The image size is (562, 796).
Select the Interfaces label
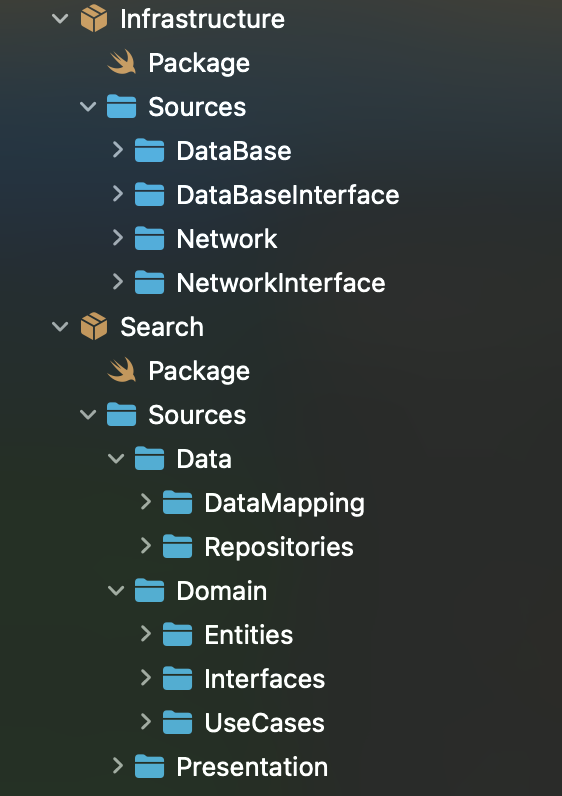click(265, 679)
